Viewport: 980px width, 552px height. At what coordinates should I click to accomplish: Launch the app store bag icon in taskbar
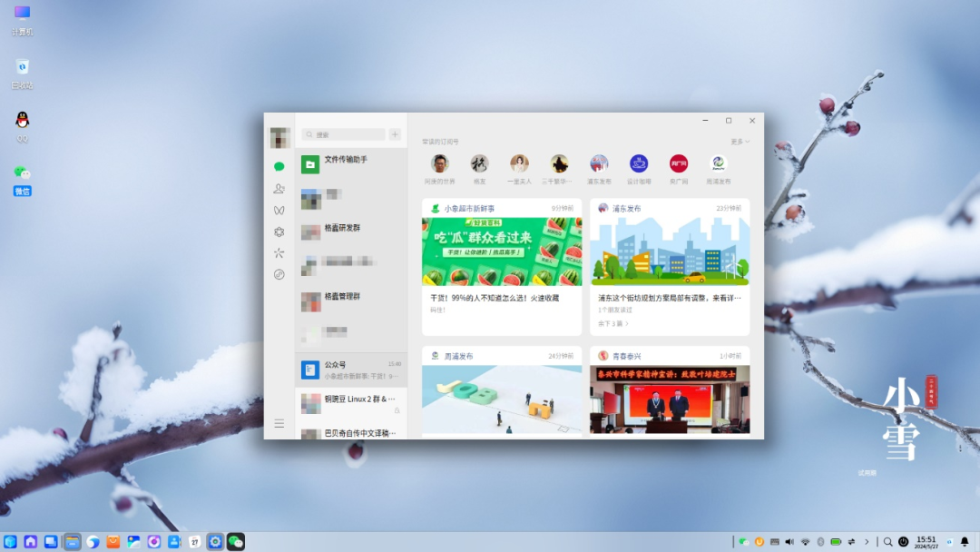point(113,542)
